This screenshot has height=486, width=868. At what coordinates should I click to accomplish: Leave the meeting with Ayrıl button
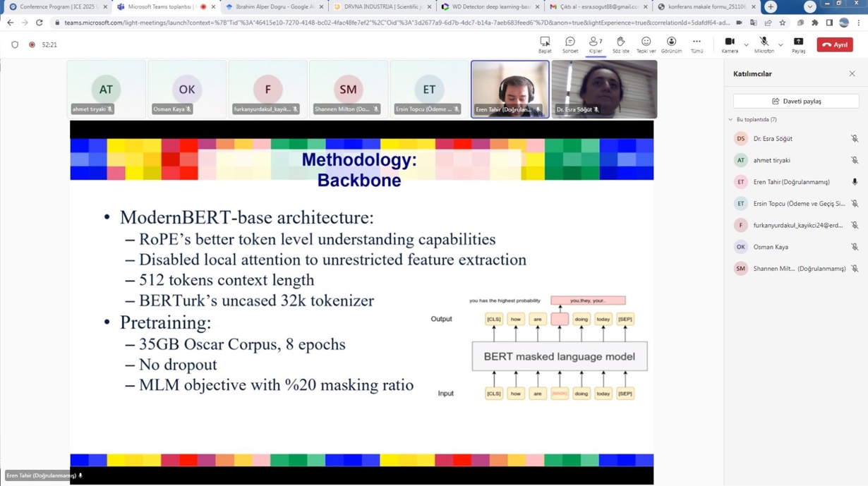coord(835,44)
